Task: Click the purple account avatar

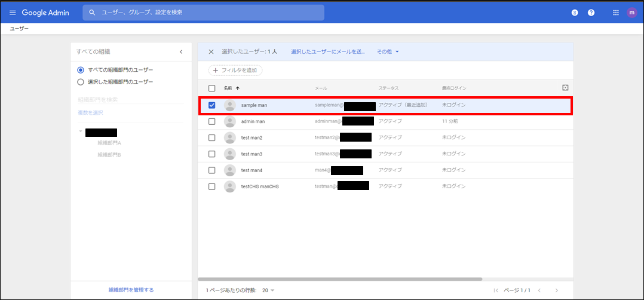Action: (x=631, y=13)
